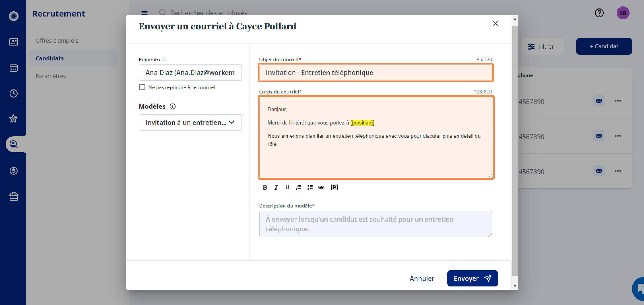
Task: Insert a hyperlink in email body
Action: pyautogui.click(x=321, y=187)
